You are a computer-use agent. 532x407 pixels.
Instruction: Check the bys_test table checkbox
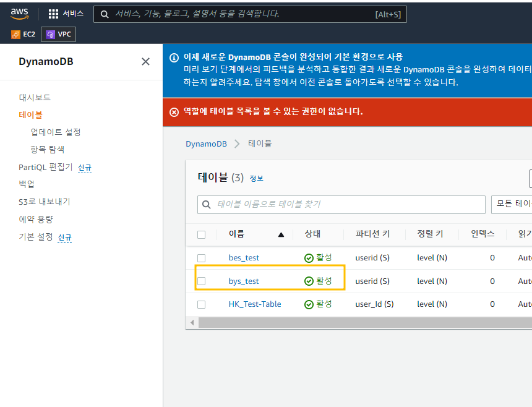[202, 281]
